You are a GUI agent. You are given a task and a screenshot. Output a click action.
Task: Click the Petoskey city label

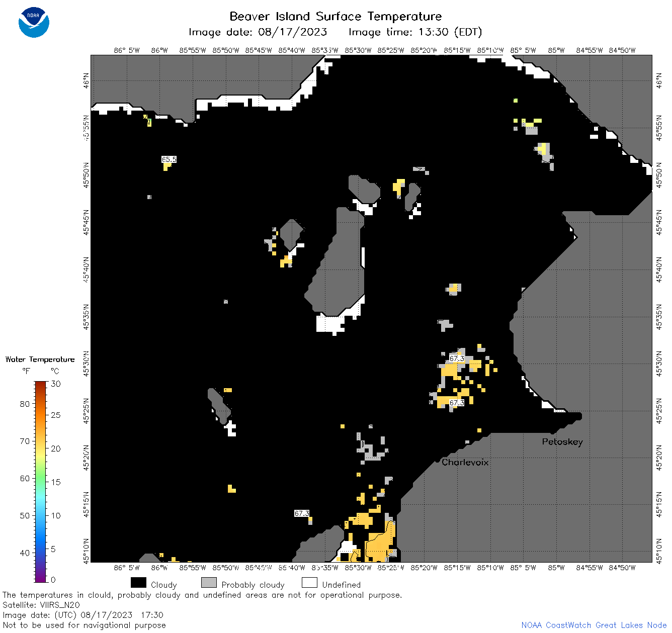tap(562, 442)
